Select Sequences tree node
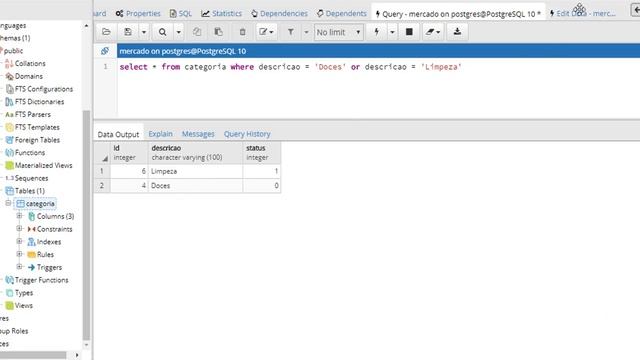 coord(31,178)
